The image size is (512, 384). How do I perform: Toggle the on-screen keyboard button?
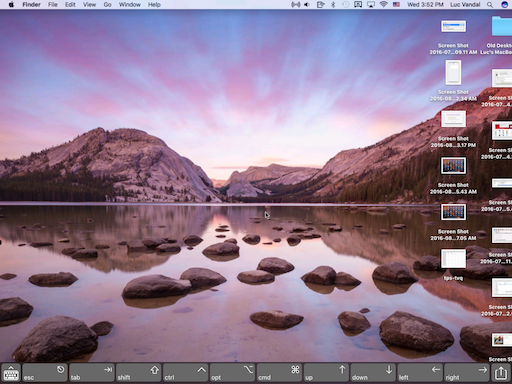(11, 373)
